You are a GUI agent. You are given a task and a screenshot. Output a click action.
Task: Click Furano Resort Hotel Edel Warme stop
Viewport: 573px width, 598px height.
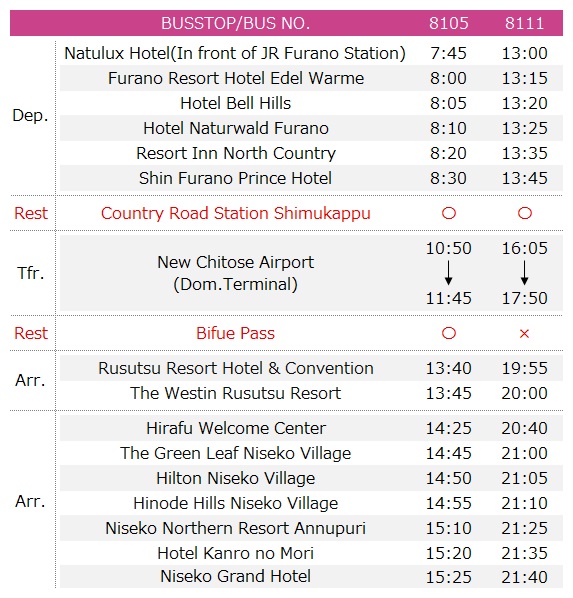[236, 78]
